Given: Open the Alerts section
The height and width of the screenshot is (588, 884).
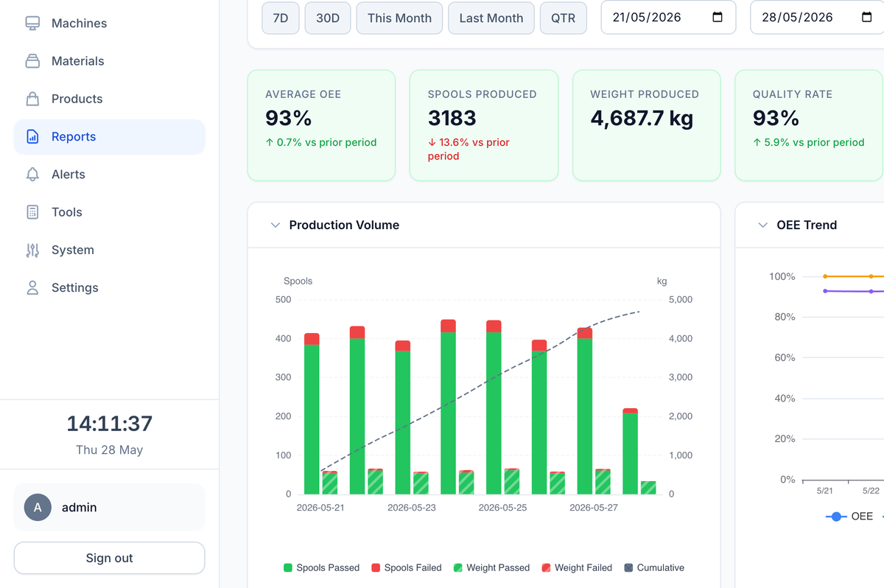Looking at the screenshot, I should [x=109, y=175].
